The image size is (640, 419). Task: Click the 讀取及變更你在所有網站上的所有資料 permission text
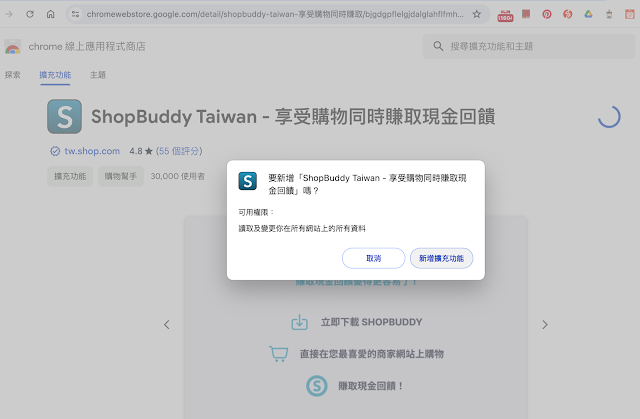pos(302,228)
